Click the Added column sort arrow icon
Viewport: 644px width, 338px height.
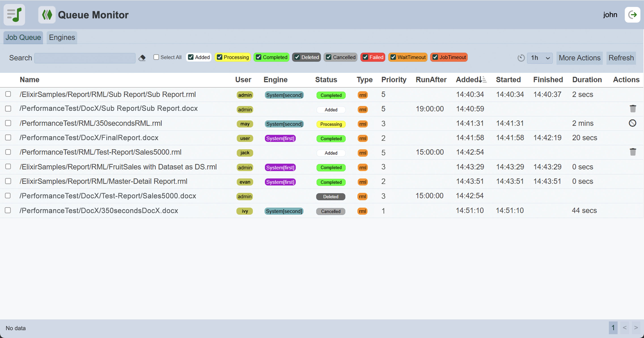click(483, 79)
